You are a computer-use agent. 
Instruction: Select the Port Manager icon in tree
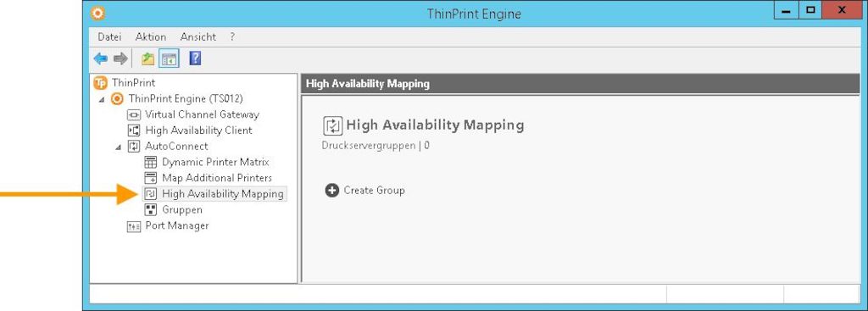click(134, 226)
